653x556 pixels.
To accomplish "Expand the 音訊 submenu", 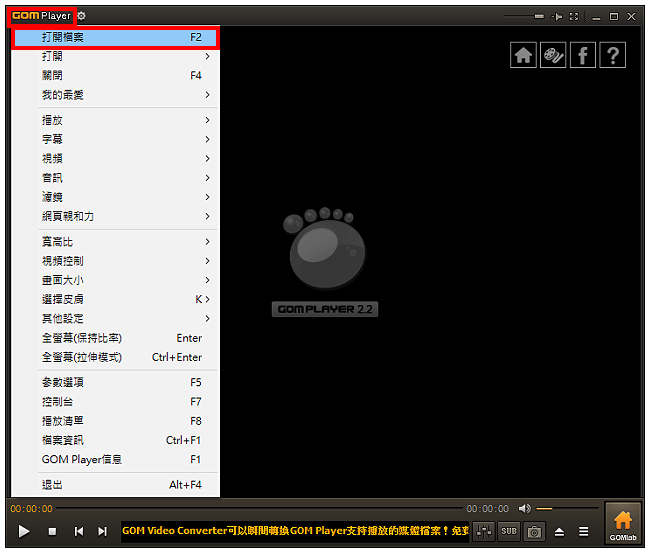I will (x=115, y=178).
